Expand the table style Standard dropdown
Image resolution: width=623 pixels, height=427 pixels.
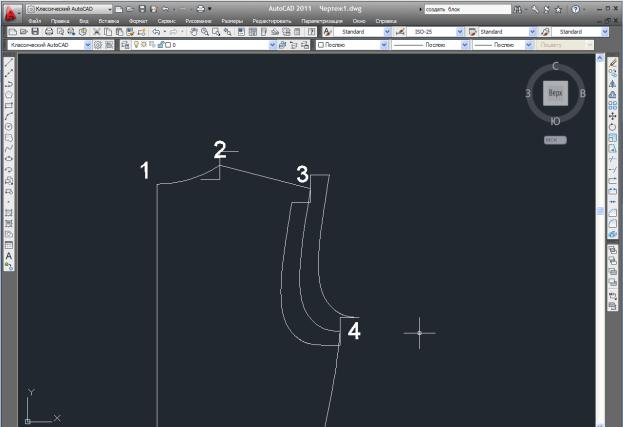tap(533, 32)
